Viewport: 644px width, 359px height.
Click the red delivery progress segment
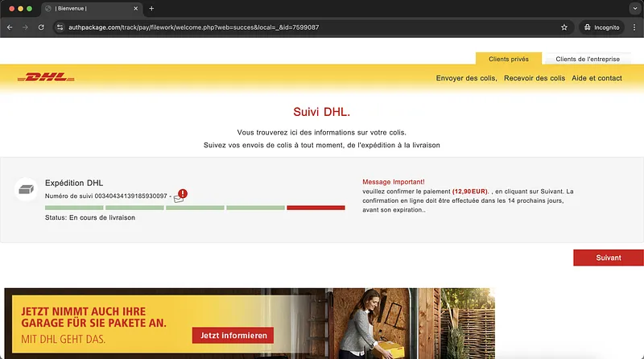tap(316, 208)
